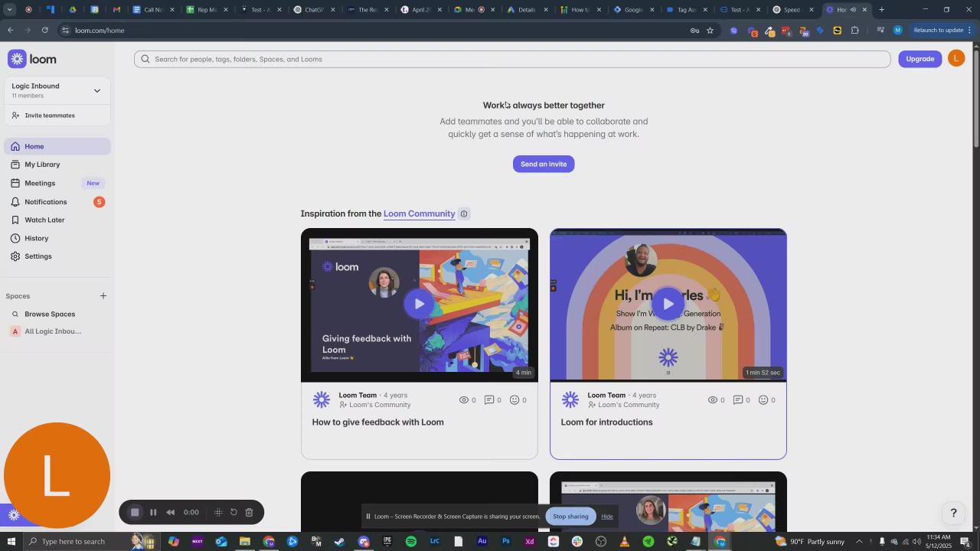
Task: Open Loom for introductions title
Action: click(x=606, y=422)
